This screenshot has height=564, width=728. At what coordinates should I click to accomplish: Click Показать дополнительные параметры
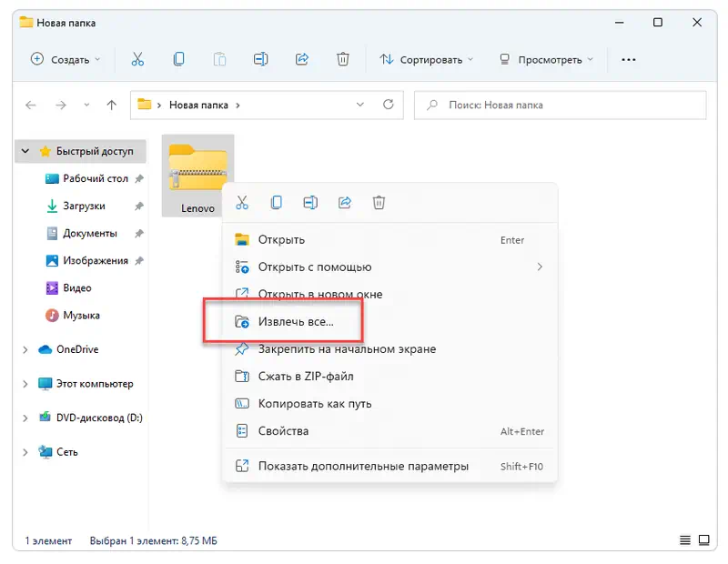pyautogui.click(x=362, y=466)
